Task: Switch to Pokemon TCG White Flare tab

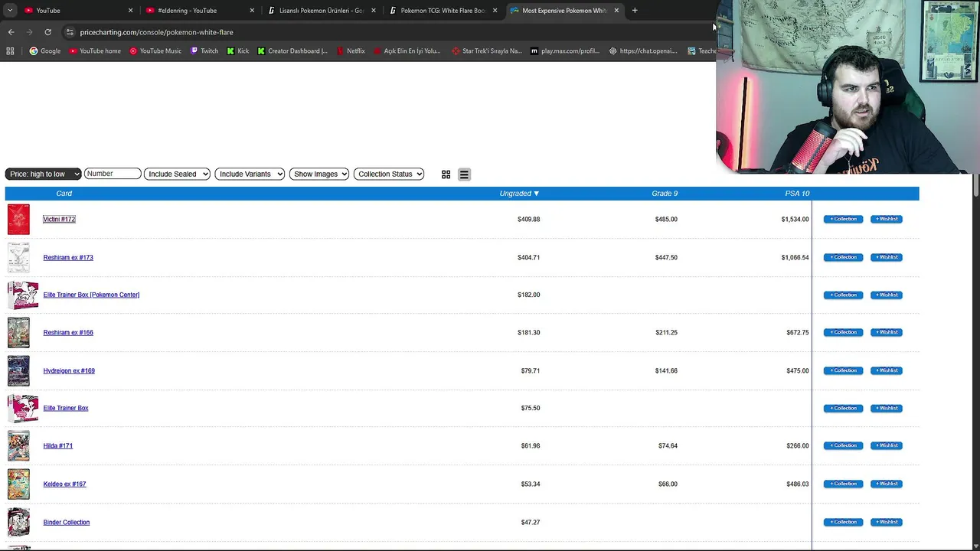Action: pyautogui.click(x=443, y=11)
